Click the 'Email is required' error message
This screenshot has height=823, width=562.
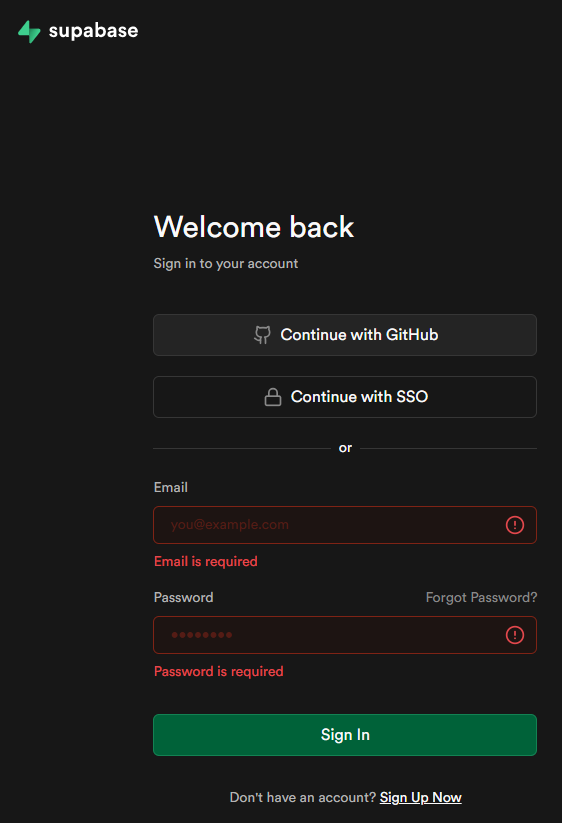(206, 562)
